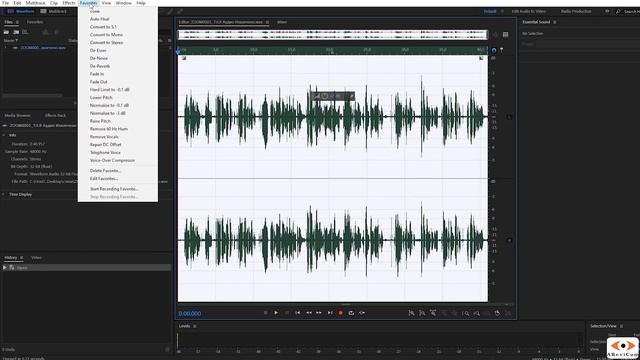Click Zoom Out Amplitude icon
This screenshot has height=360, width=640.
[x=422, y=313]
